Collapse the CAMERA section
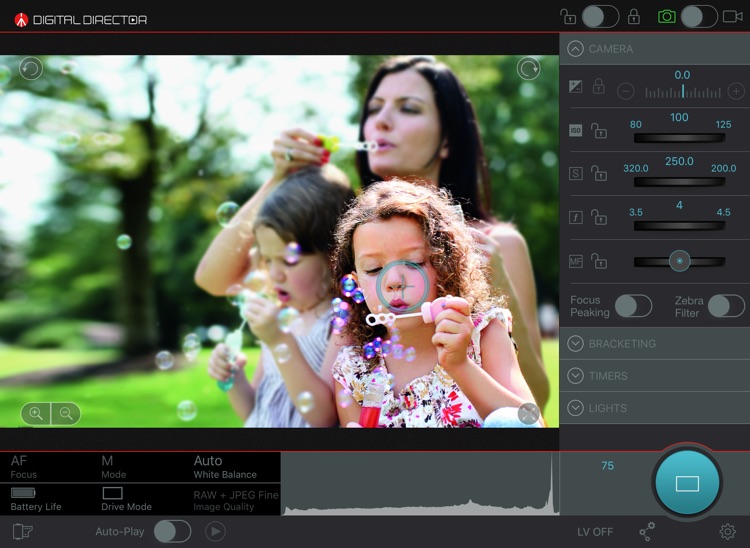Screen dimensions: 750x548 click(x=575, y=48)
